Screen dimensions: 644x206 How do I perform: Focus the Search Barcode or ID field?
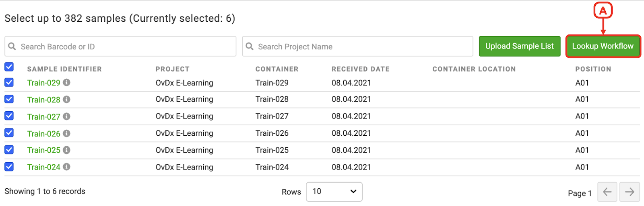(x=120, y=47)
